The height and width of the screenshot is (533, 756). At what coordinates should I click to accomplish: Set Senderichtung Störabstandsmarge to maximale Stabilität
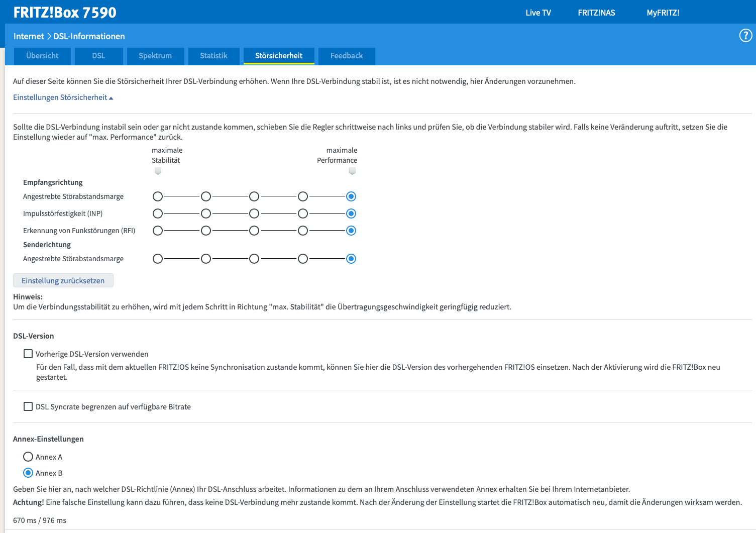tap(158, 259)
